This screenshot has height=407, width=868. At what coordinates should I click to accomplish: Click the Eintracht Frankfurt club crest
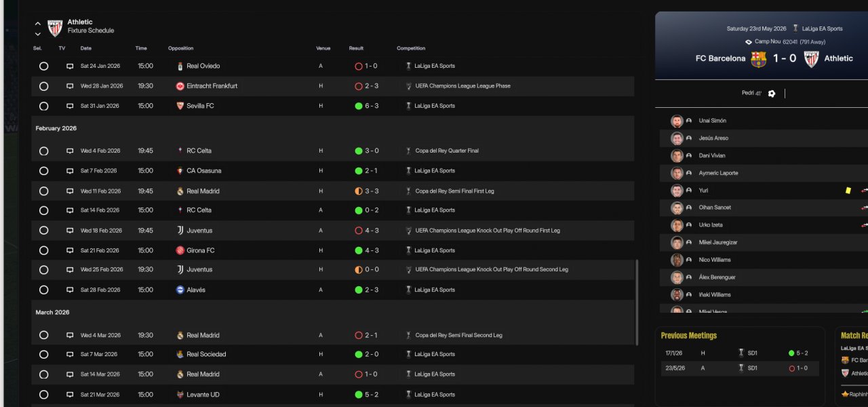(180, 86)
